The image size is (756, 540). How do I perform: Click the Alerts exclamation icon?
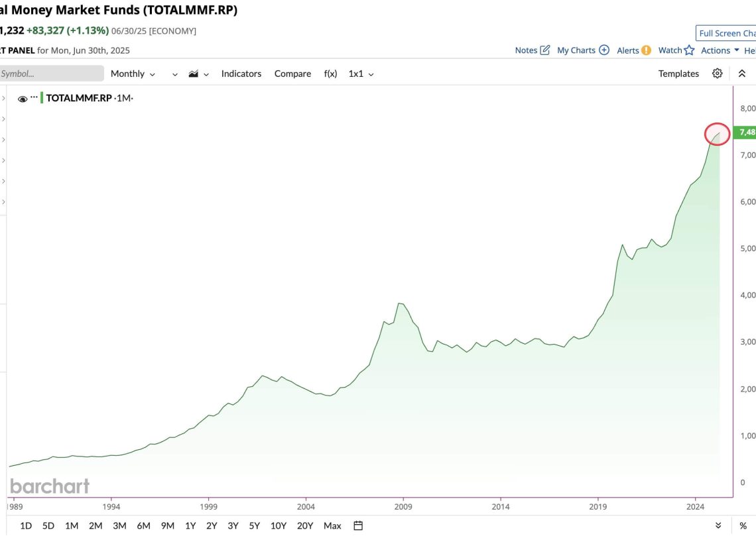(x=646, y=50)
